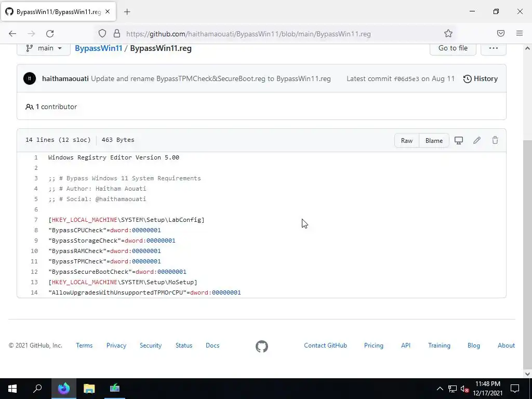Click "AllowUpgradesWithUnsupportedTPMOrCPU" line
Viewport: 532px width, 399px height.
click(144, 292)
